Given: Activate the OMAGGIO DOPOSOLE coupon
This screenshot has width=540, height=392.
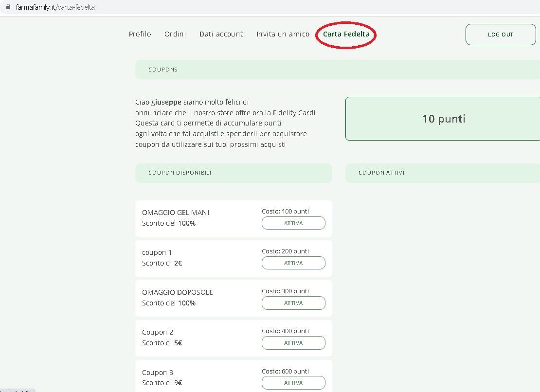Looking at the screenshot, I should (293, 303).
